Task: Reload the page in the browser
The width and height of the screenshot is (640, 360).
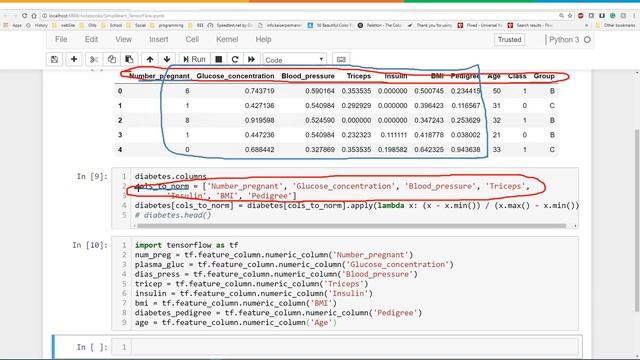Action: pos(24,16)
